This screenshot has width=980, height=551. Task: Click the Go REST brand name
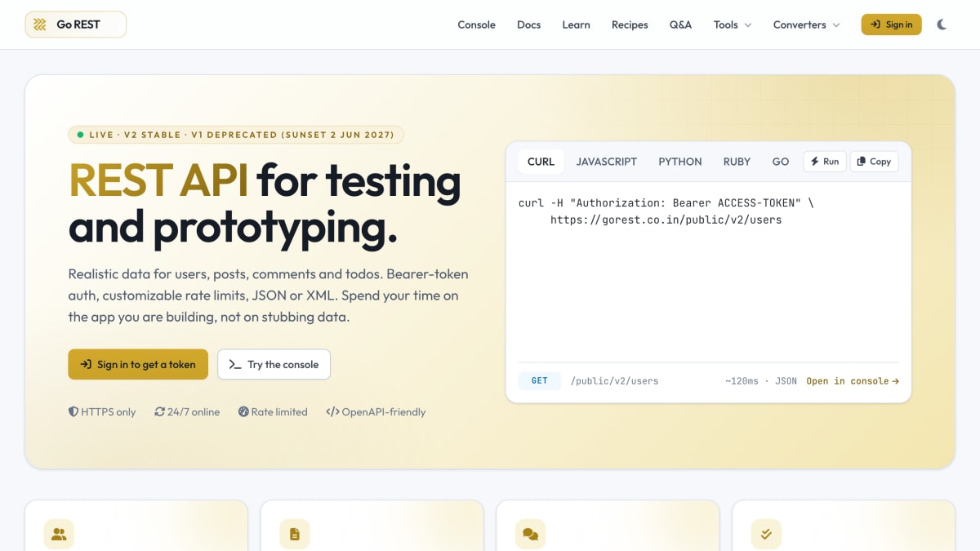click(x=78, y=24)
